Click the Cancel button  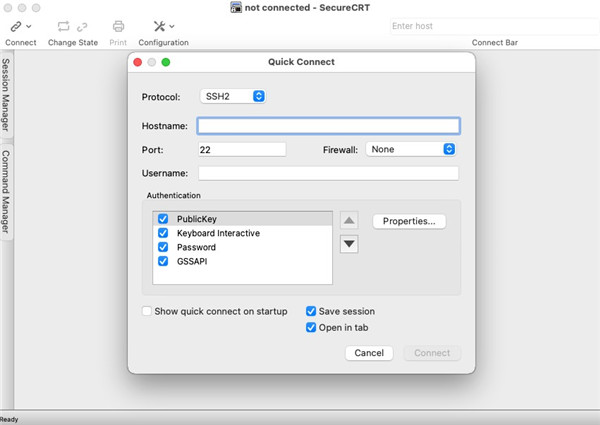(369, 353)
